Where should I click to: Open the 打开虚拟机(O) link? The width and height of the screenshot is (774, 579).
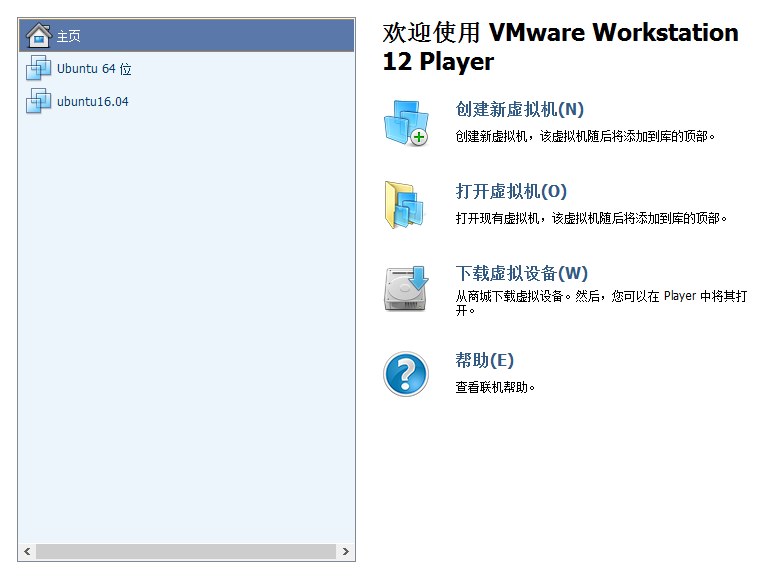pos(511,191)
